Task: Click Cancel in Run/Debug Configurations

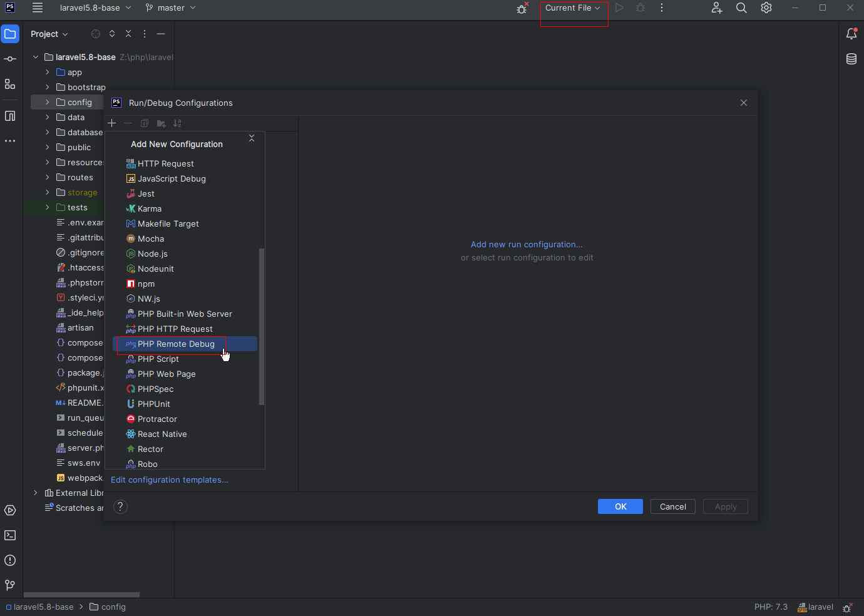Action: pyautogui.click(x=673, y=506)
